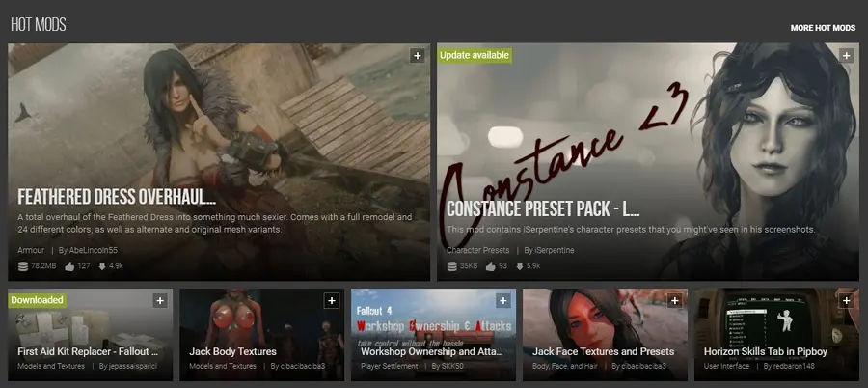Screen dimensions: 868x388
Task: Click the Downloaded badge
Action: pyautogui.click(x=37, y=300)
